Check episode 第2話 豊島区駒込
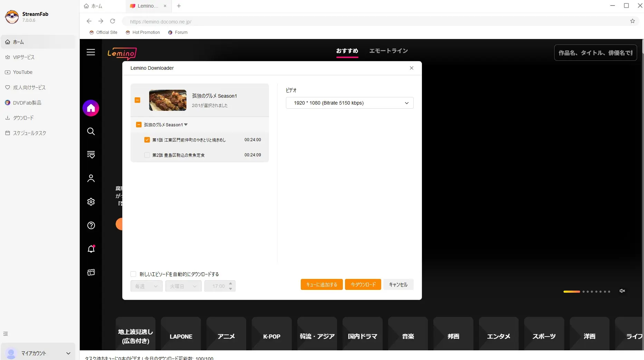This screenshot has height=360, width=644. point(147,155)
